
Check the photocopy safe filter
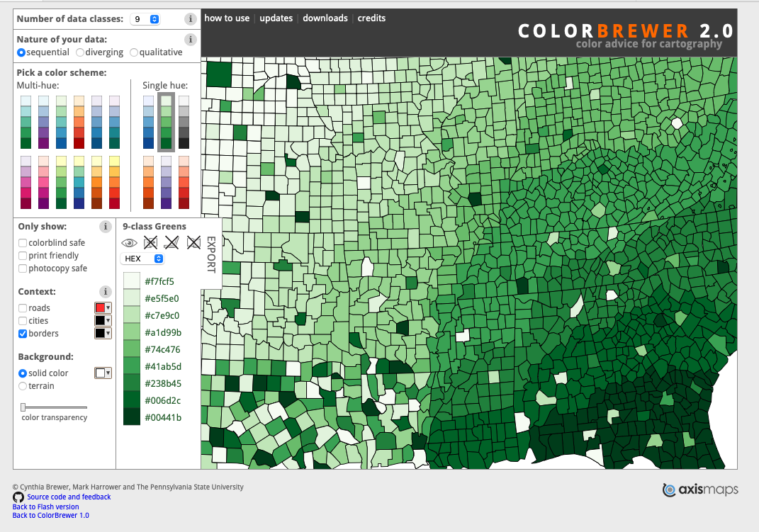[x=23, y=268]
